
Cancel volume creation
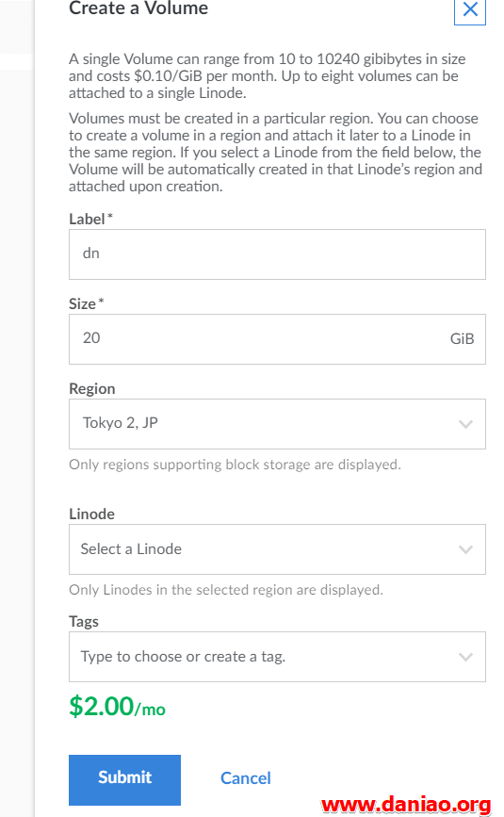coord(246,778)
